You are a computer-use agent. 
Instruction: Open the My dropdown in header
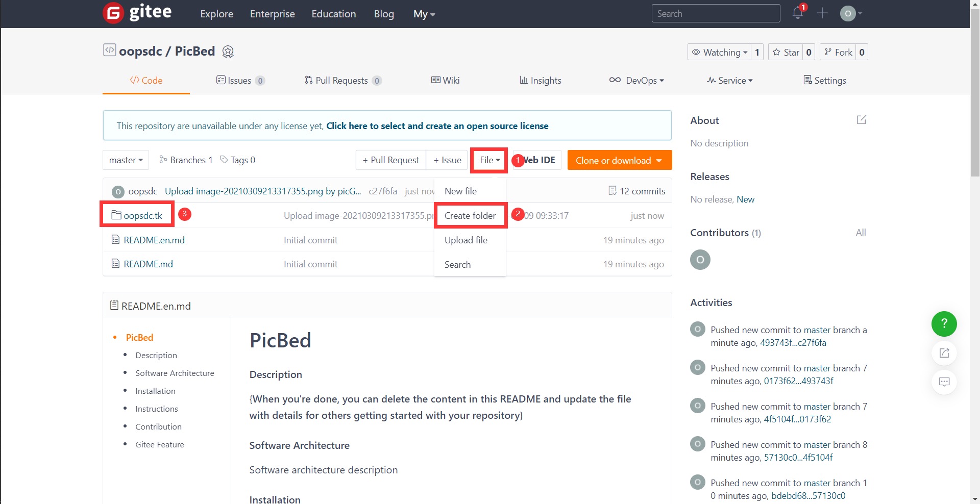point(424,14)
